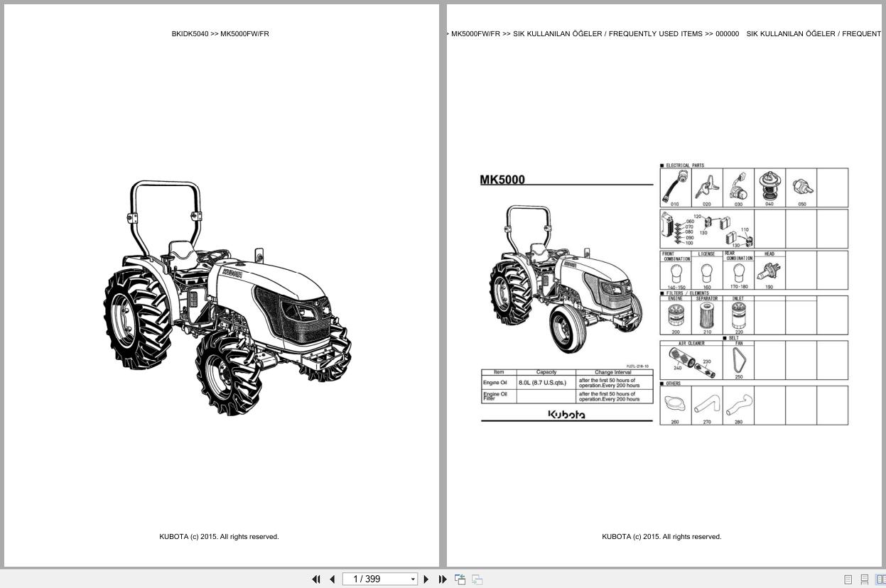
Task: Open the page number dropdown arrow
Action: click(413, 579)
